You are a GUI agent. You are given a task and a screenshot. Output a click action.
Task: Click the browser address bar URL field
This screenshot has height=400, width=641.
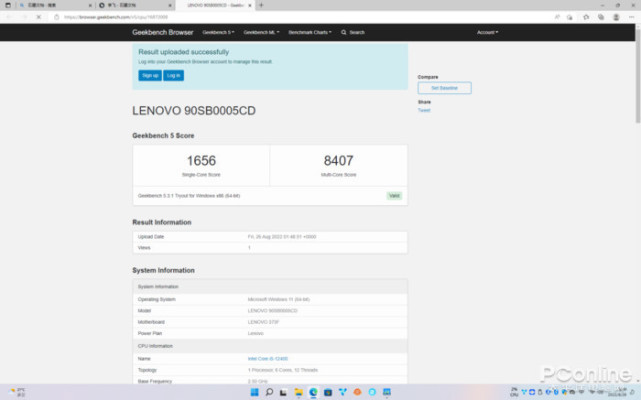coord(303,17)
